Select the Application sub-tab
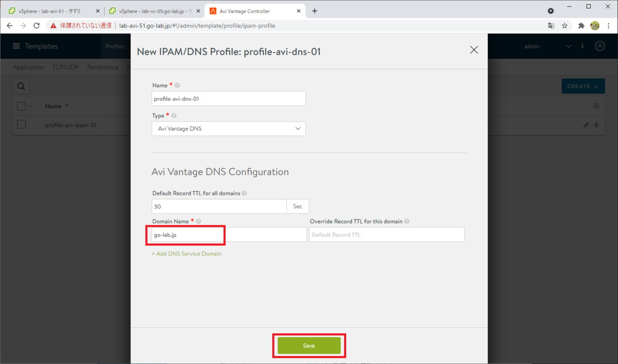The width and height of the screenshot is (618, 364). (28, 67)
